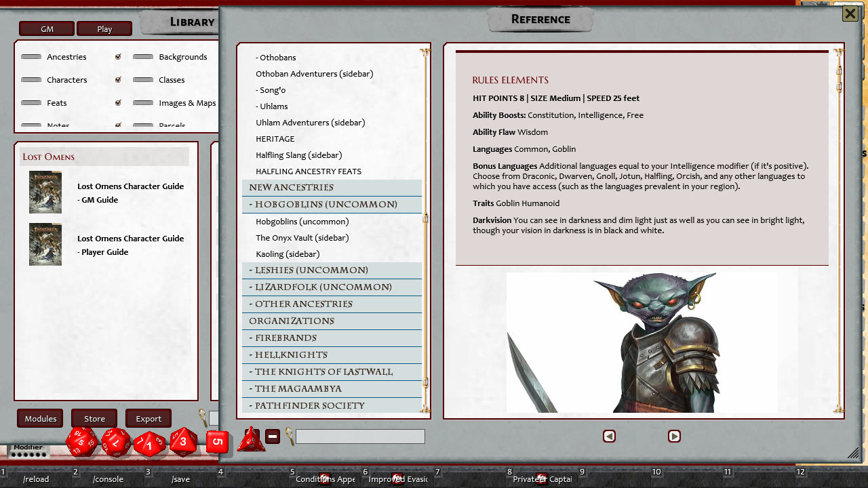This screenshot has height=488, width=868.
Task: Click the Conditions Appear hotkey icon
Action: pos(324,477)
